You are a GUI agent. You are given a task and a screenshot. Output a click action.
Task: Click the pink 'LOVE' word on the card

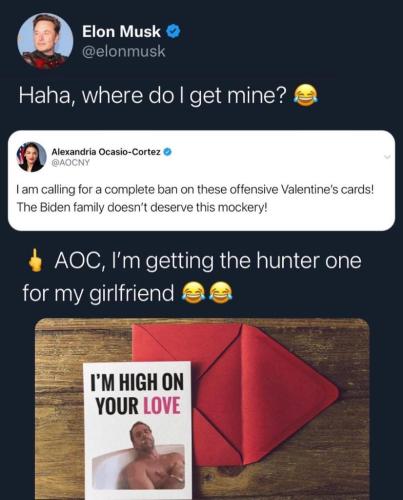coord(162,406)
